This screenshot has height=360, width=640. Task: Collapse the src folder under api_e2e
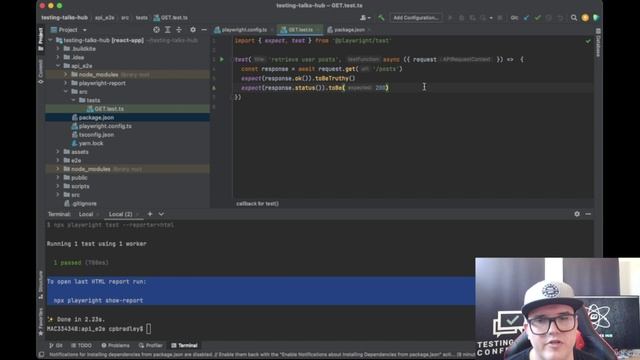pyautogui.click(x=66, y=91)
